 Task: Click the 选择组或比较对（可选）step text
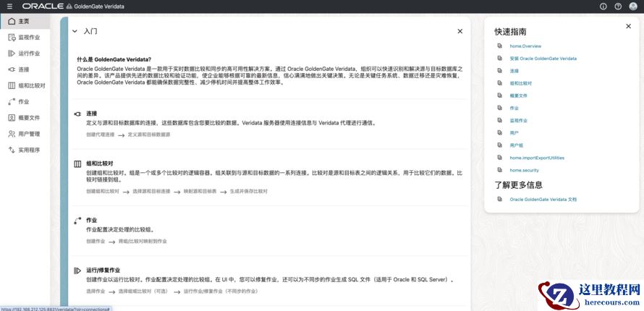[x=144, y=291]
